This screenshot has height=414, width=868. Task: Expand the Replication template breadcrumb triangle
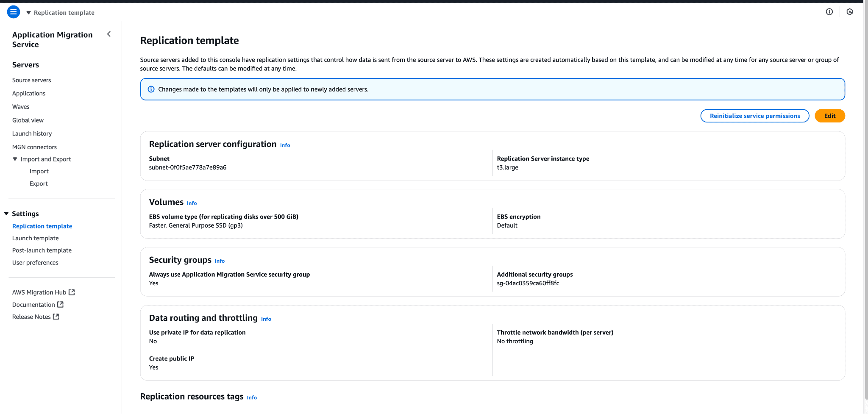click(28, 13)
